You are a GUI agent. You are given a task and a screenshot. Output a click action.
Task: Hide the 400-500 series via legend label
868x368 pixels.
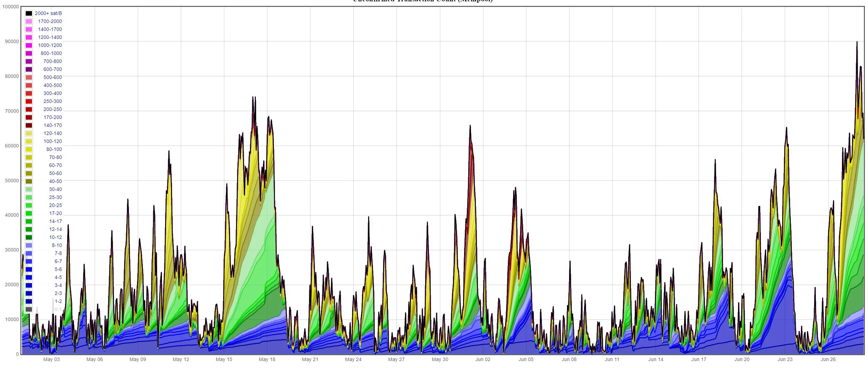point(52,85)
